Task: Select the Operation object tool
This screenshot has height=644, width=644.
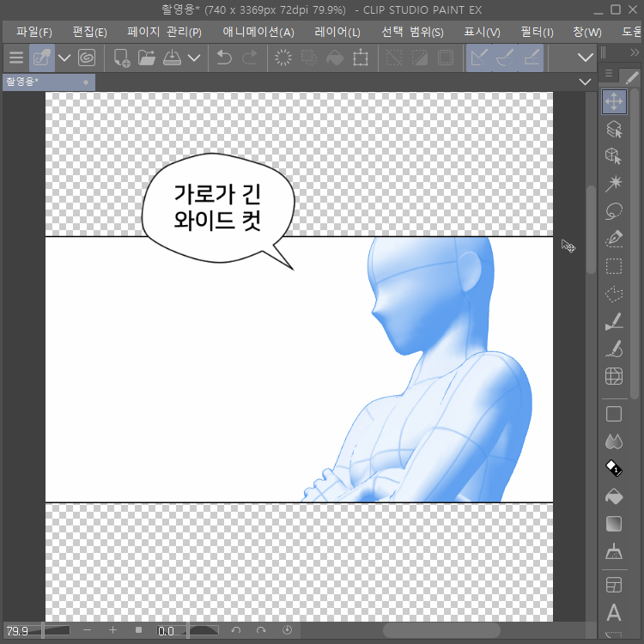Action: coord(614,129)
